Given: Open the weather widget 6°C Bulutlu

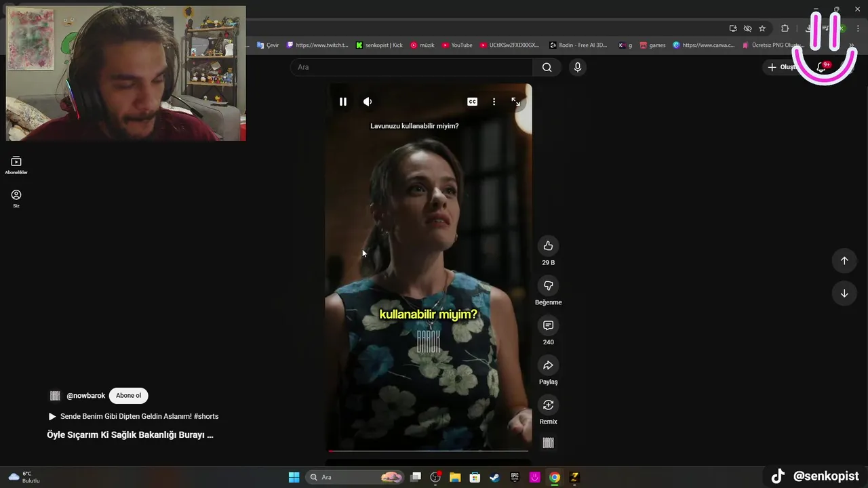Looking at the screenshot, I should pos(24,477).
